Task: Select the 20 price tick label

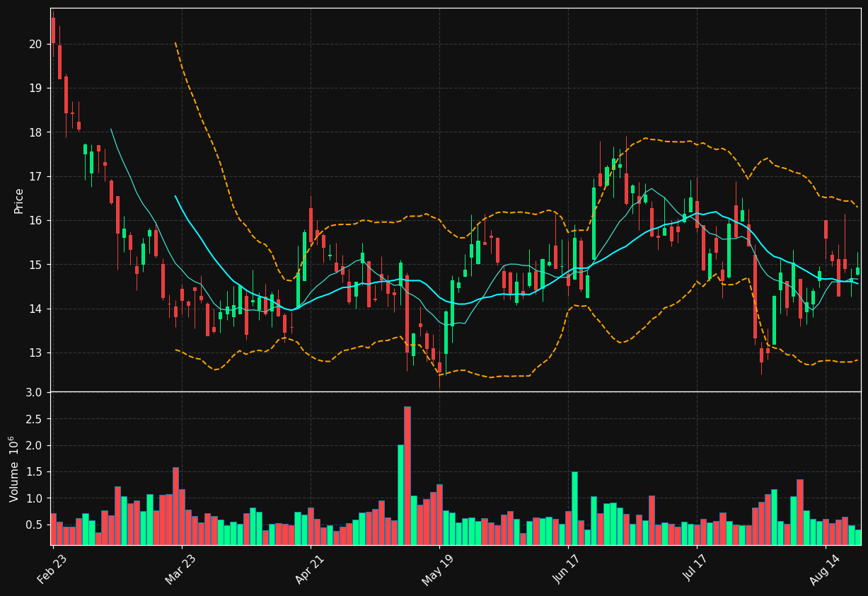Action: 36,44
